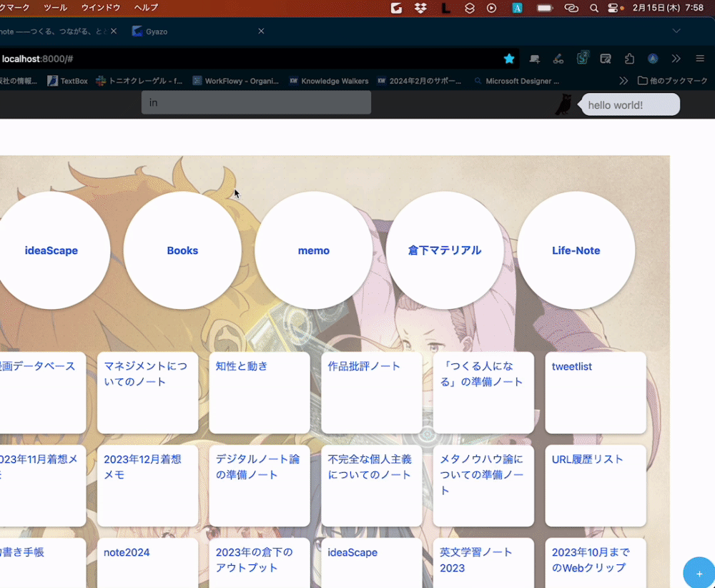Click the blue A input source icon

(x=517, y=8)
